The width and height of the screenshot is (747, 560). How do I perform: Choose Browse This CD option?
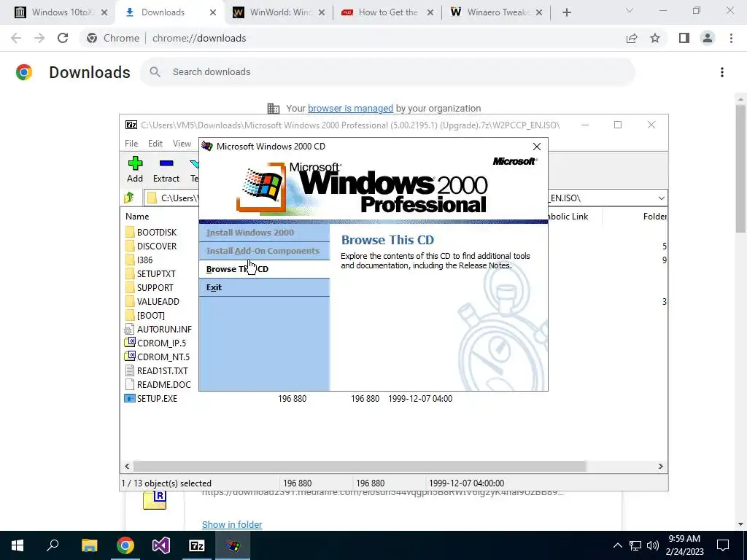[264, 269]
